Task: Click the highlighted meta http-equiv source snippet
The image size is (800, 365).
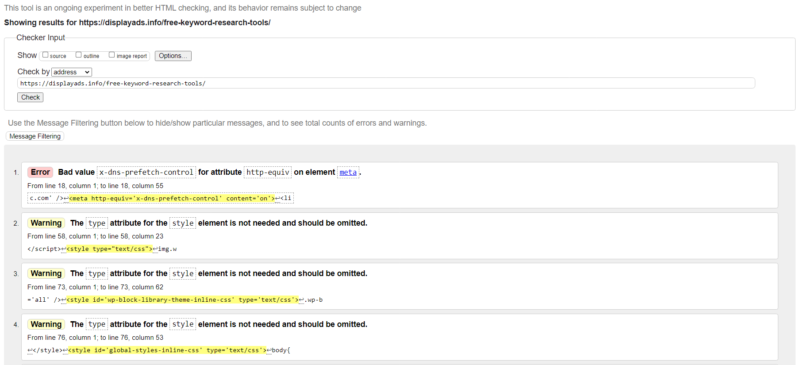Action: click(172, 198)
